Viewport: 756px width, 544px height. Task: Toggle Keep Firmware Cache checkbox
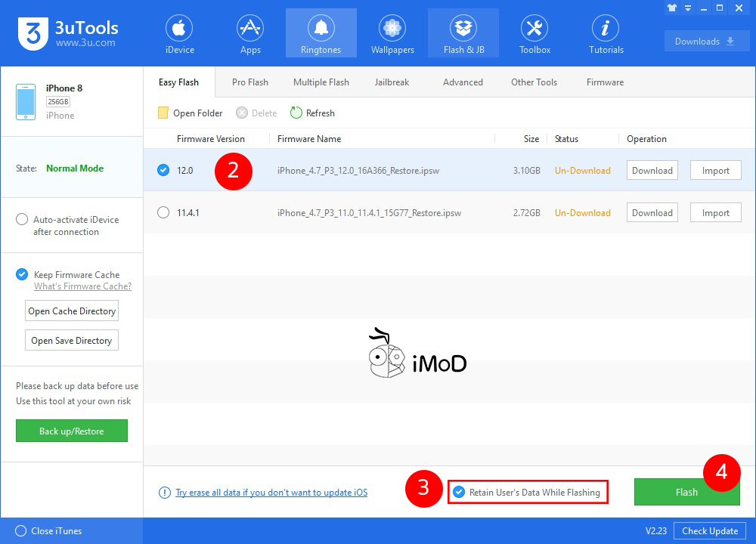click(23, 275)
